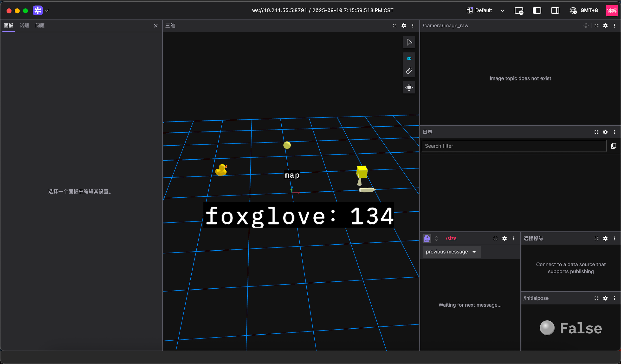Toggle the right sidebar visibility
Screen dimensions: 621x364
tap(555, 11)
